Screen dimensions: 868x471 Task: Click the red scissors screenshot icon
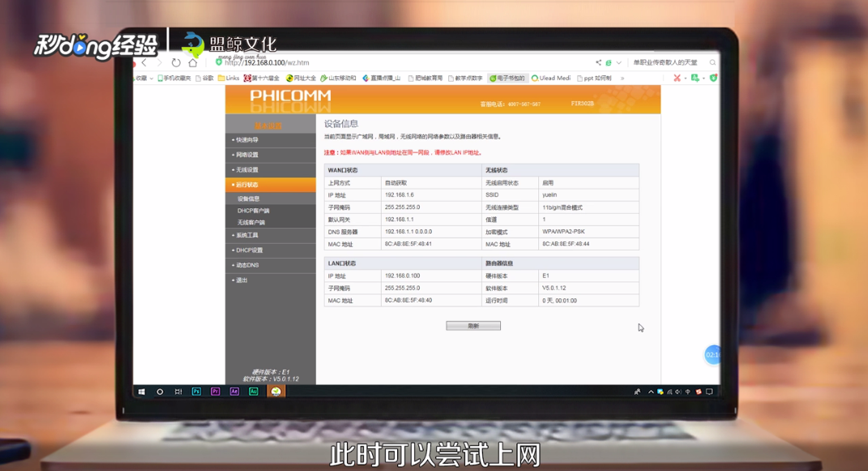click(677, 78)
